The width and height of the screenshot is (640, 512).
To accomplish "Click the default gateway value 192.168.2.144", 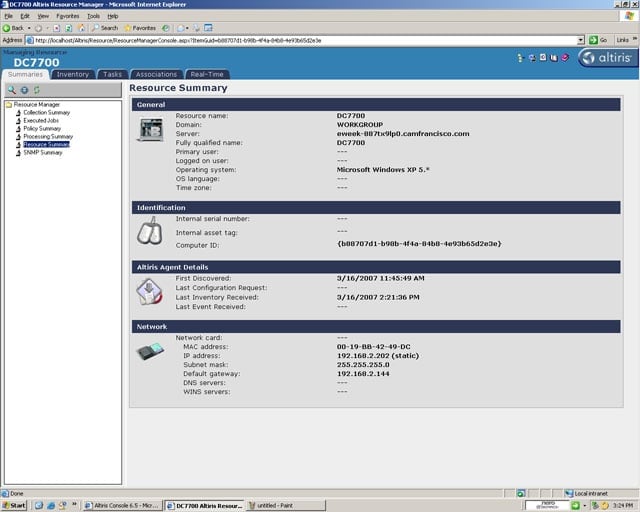I will [x=363, y=374].
